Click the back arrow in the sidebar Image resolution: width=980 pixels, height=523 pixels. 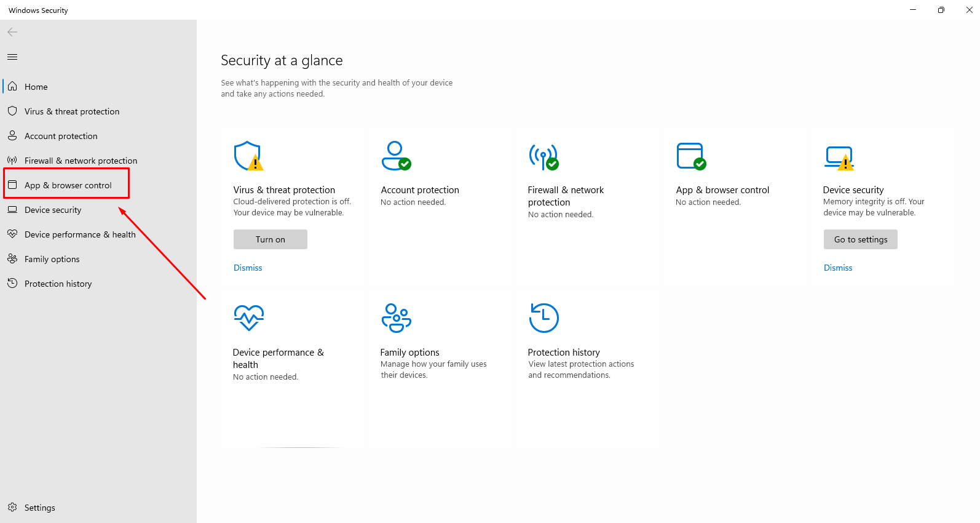(x=12, y=32)
